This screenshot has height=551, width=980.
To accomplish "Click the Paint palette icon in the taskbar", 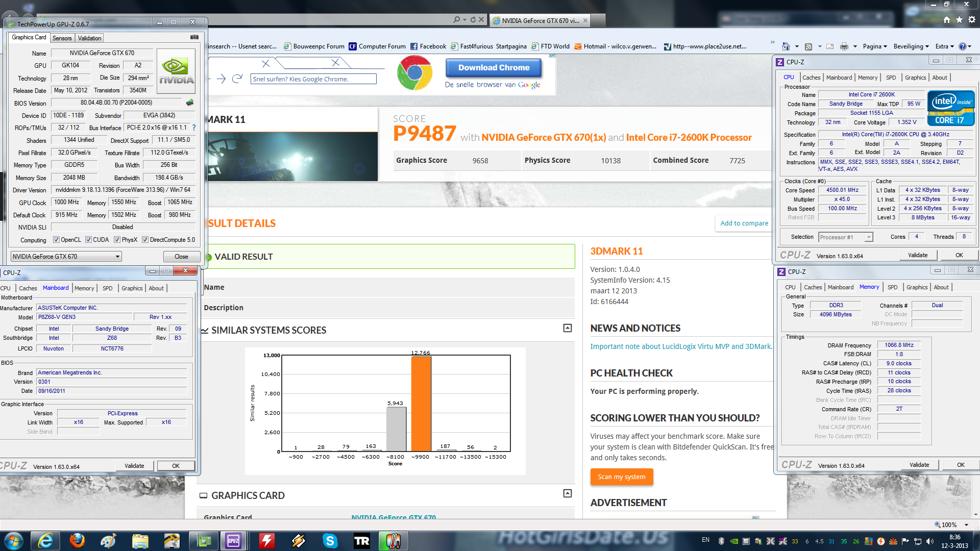I will click(x=108, y=541).
